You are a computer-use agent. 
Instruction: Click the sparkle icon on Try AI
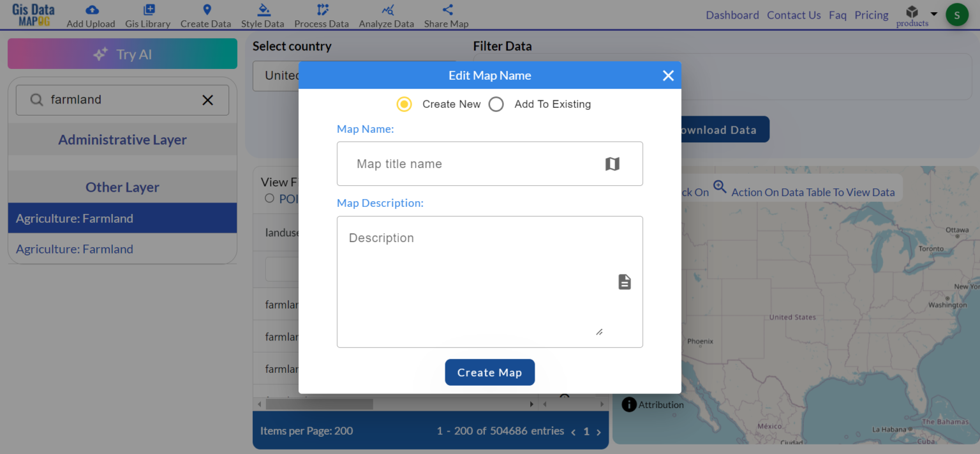[x=100, y=54]
